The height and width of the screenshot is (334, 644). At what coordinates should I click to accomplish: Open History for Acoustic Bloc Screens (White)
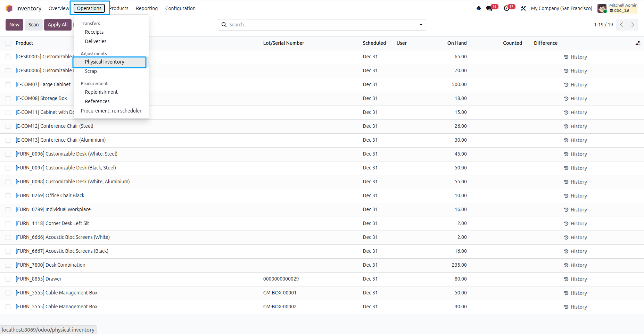pos(575,237)
